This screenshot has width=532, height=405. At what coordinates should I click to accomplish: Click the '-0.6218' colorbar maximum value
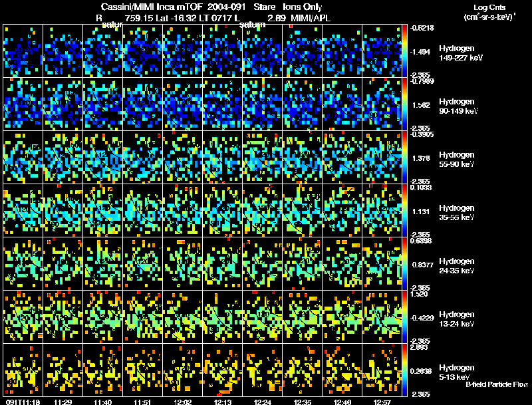pos(422,28)
